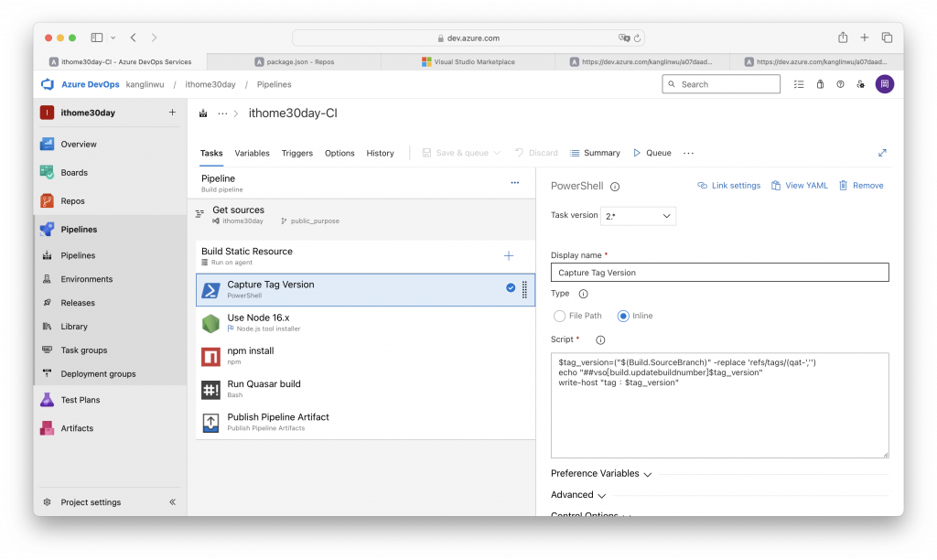Click the Repos icon in sidebar
This screenshot has width=937, height=560.
coord(48,200)
